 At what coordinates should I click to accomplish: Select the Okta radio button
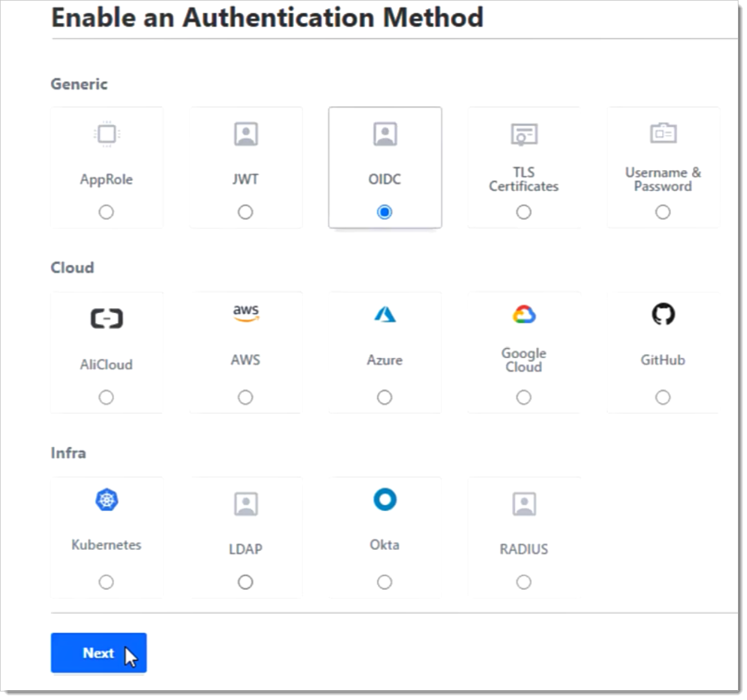tap(385, 582)
